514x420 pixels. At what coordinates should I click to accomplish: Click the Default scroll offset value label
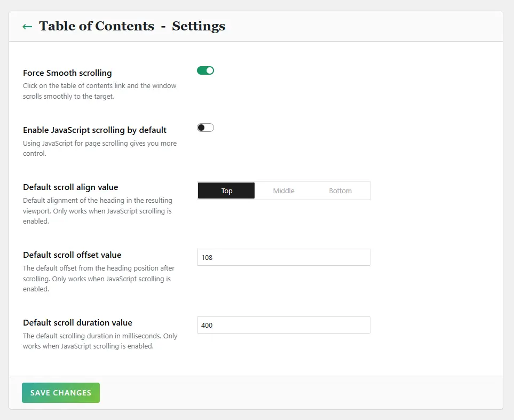(x=72, y=255)
